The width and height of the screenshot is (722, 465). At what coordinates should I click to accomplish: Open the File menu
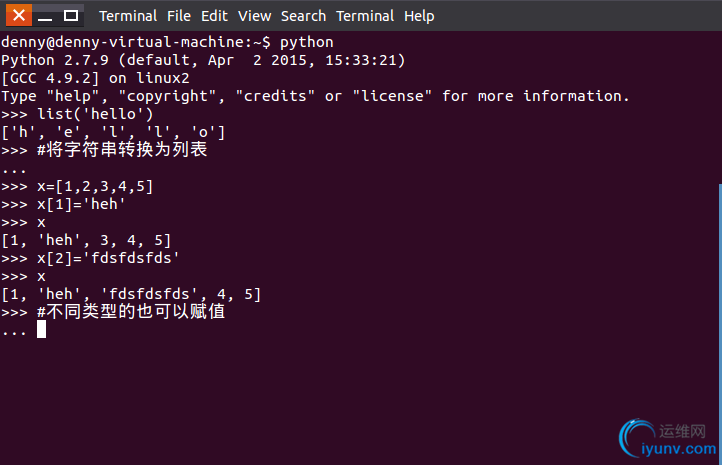[179, 16]
